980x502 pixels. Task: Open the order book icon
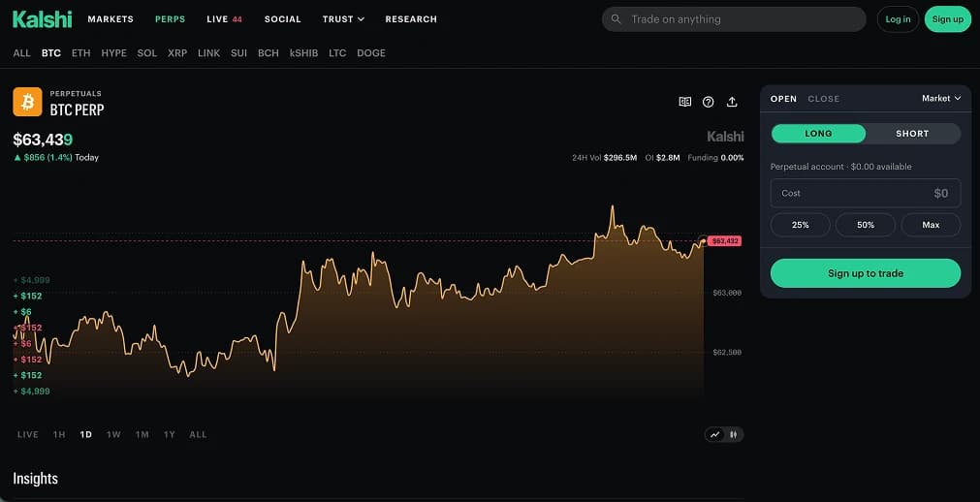click(x=685, y=102)
